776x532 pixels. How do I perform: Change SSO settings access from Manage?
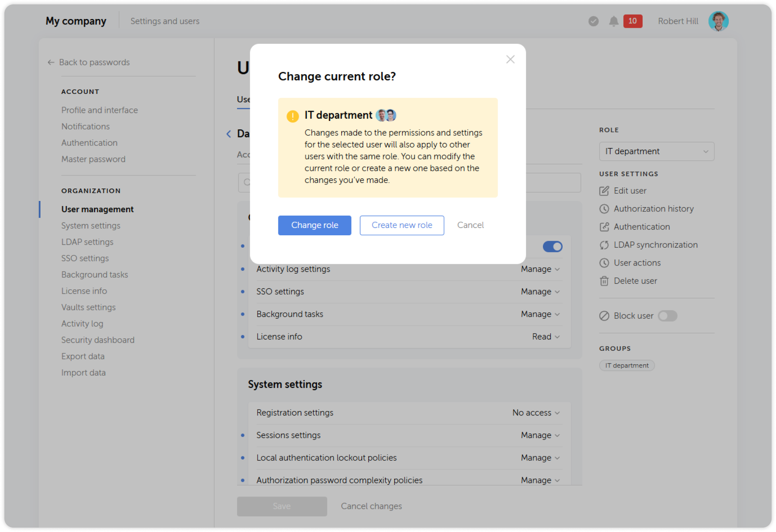coord(540,292)
